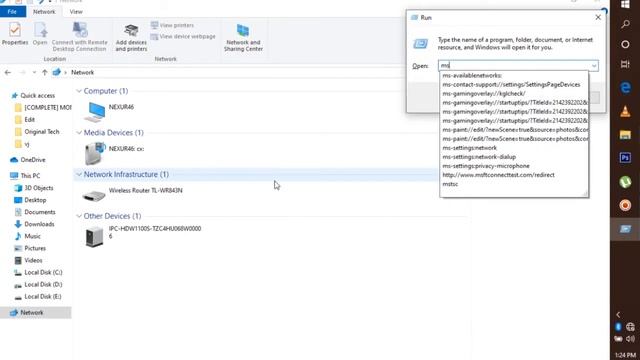Open Task View on taskbar
The width and height of the screenshot is (640, 360).
625,64
